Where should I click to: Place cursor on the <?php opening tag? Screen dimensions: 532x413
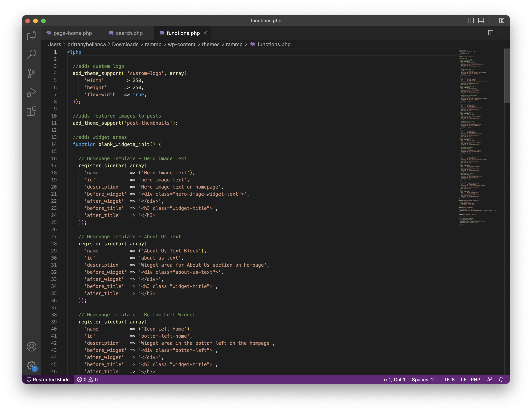coord(74,52)
